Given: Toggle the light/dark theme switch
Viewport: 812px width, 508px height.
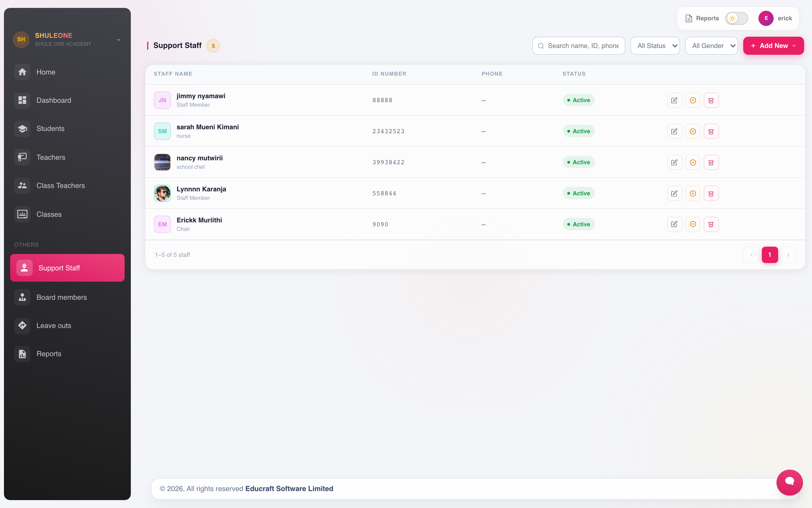Looking at the screenshot, I should [x=736, y=18].
